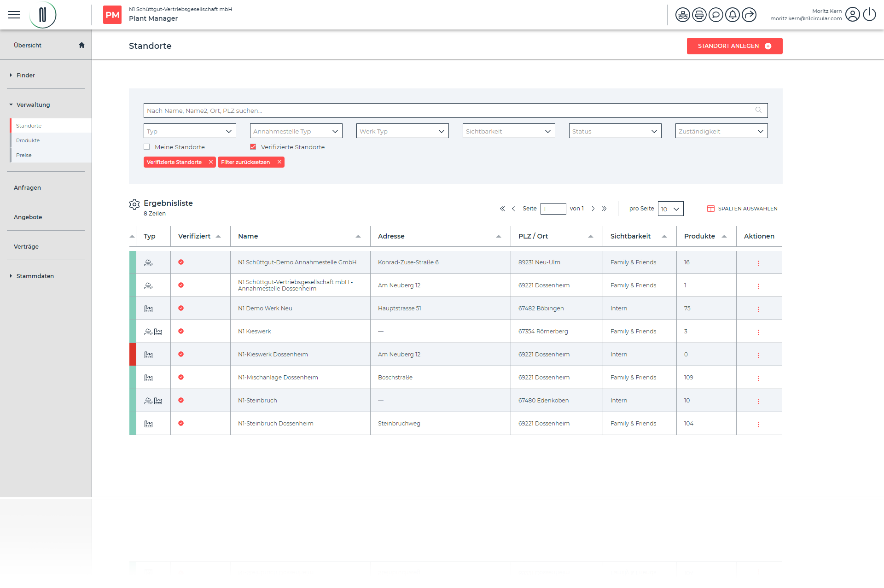Open Produkte in the sidebar menu
The image size is (884, 588).
(28, 140)
